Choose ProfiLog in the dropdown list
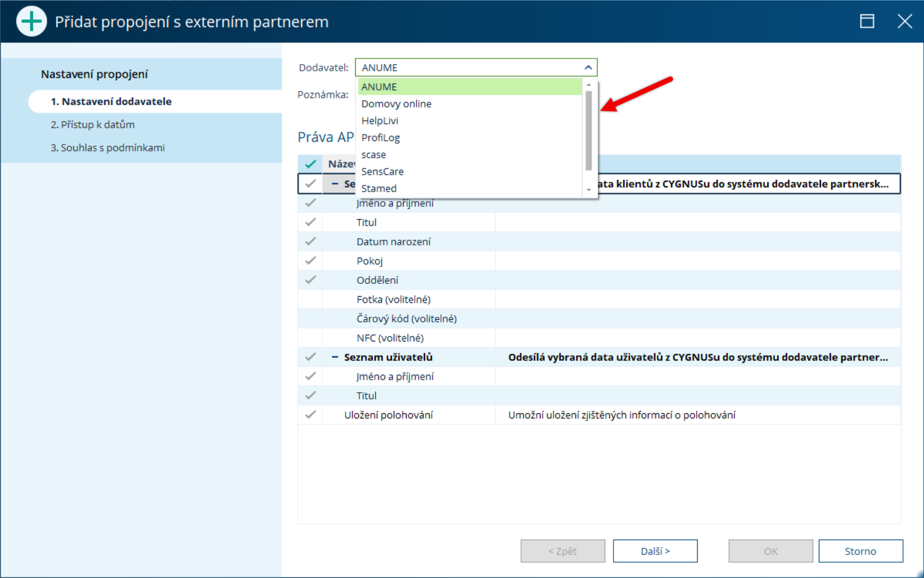The image size is (924, 578). click(470, 138)
